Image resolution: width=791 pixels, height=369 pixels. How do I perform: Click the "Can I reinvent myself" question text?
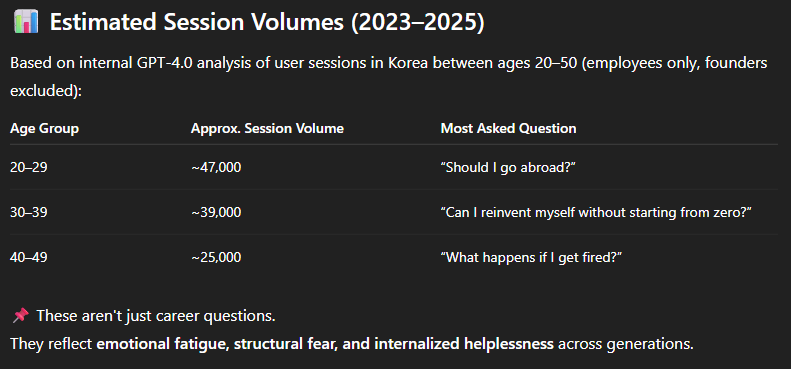(596, 213)
